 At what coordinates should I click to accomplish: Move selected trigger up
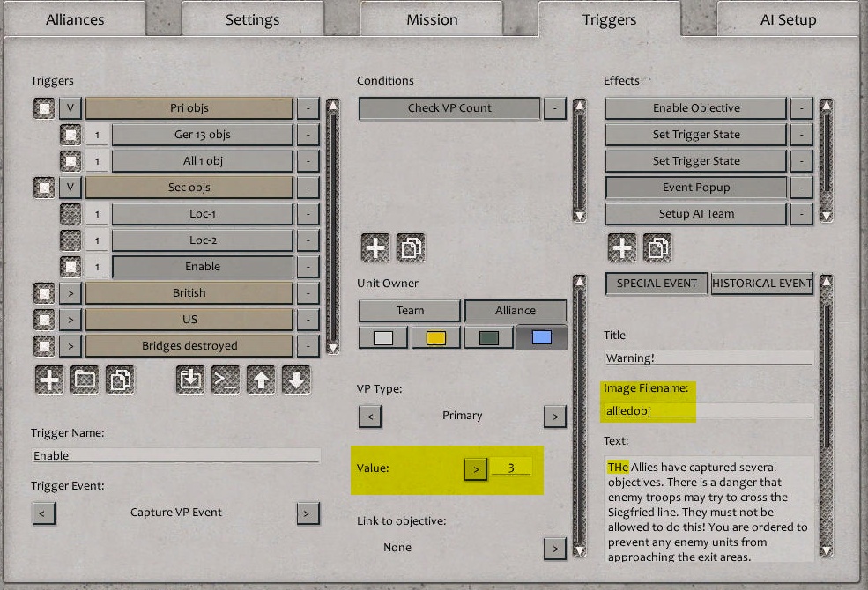point(261,380)
